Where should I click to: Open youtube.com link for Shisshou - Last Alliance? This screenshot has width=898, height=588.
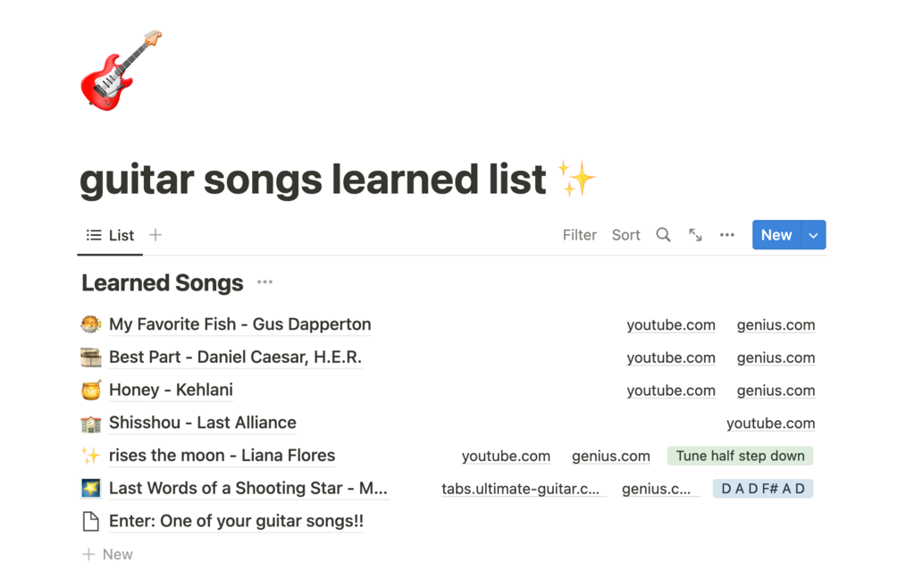tap(770, 424)
